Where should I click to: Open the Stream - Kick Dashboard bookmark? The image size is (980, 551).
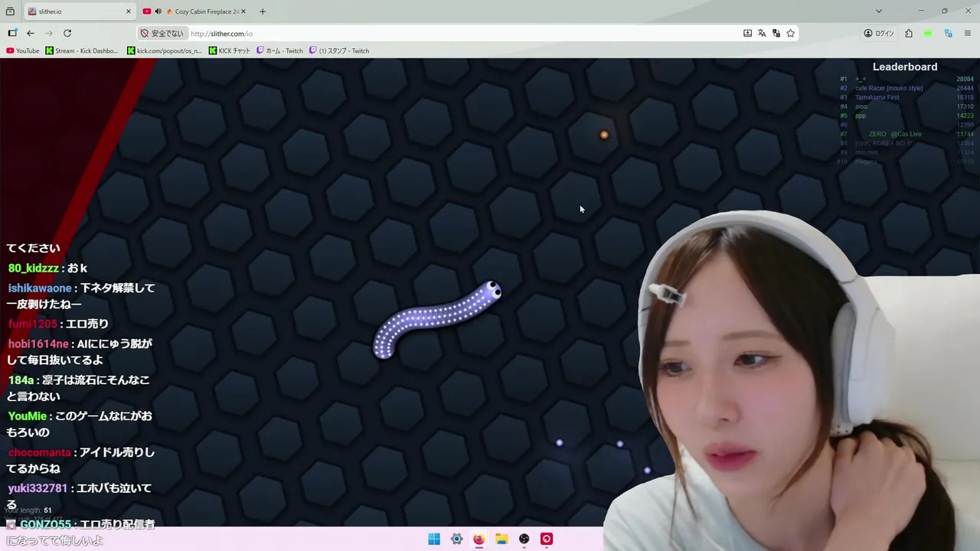(82, 51)
